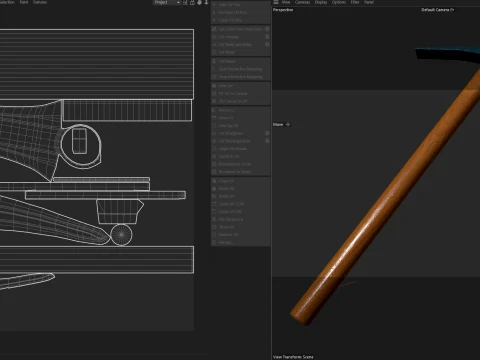Click the small radial circle UV island
The image size is (480, 360).
click(x=121, y=235)
